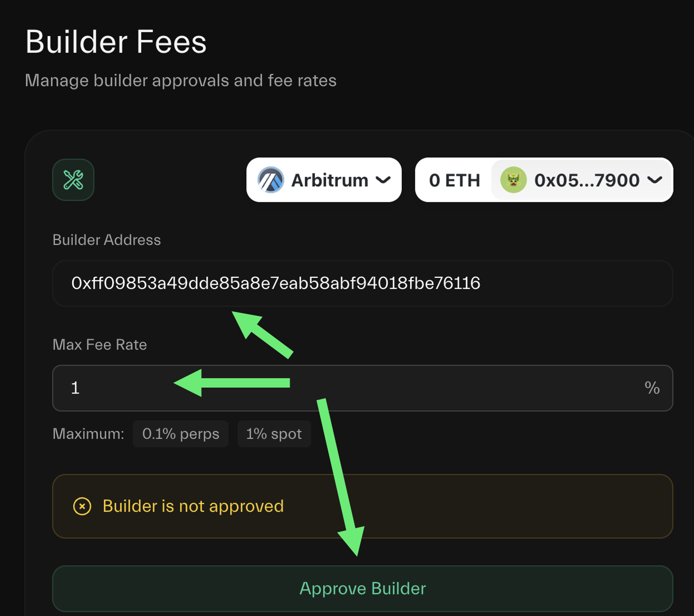Select the 0.1% perps maximum chip

[180, 434]
